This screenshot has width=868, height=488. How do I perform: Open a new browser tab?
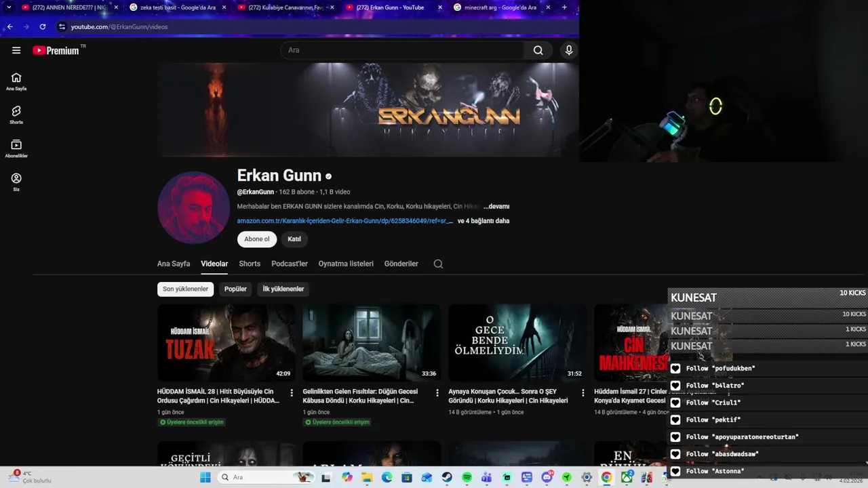coord(564,7)
